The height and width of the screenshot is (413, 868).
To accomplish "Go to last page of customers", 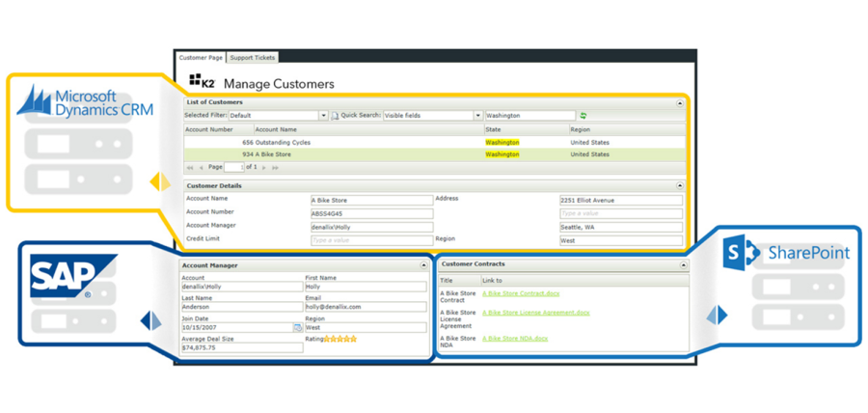I will [275, 167].
